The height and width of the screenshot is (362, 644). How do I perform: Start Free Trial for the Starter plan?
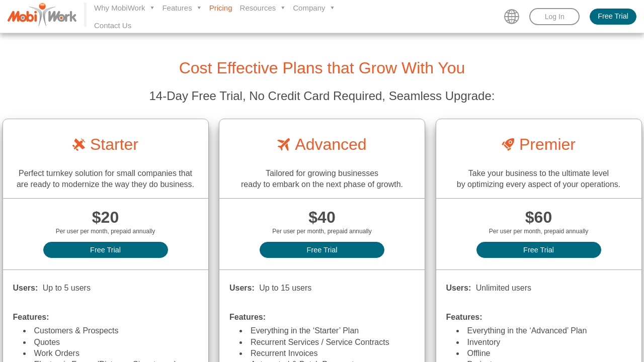pyautogui.click(x=106, y=250)
